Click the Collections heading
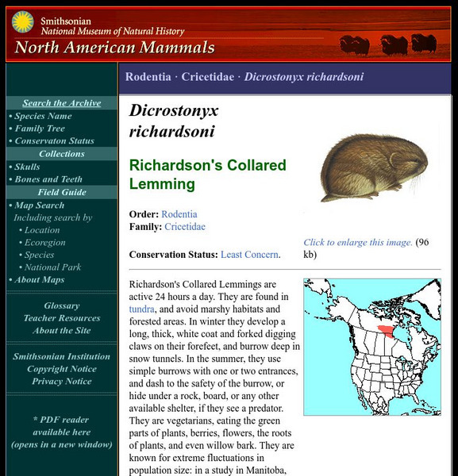The image size is (458, 476). [x=62, y=154]
